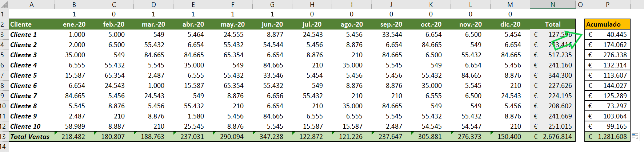Viewport: 644px width, 152px height.
Task: Click the 'oct.-20' header cell
Action: click(x=431, y=24)
